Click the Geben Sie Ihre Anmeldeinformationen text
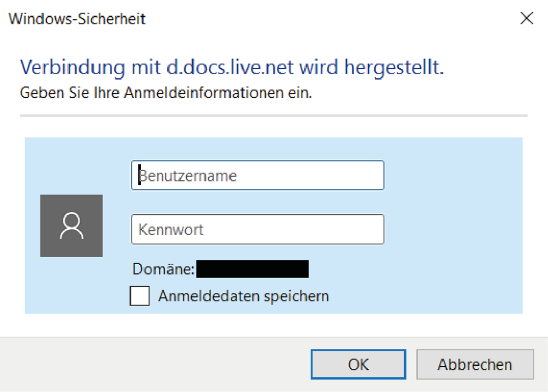The height and width of the screenshot is (392, 548). 165,92
